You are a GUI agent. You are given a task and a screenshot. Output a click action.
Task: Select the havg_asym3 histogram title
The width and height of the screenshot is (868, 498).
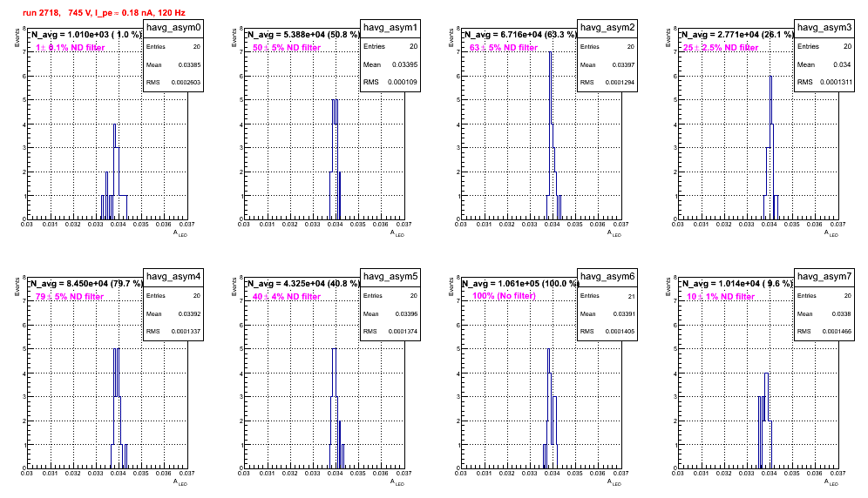[x=824, y=27]
